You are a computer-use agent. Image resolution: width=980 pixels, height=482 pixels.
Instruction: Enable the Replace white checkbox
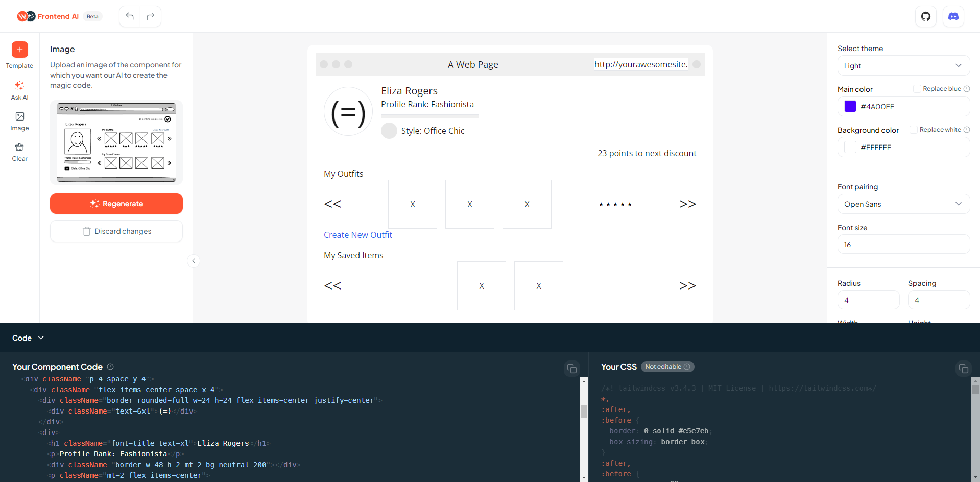(x=913, y=130)
